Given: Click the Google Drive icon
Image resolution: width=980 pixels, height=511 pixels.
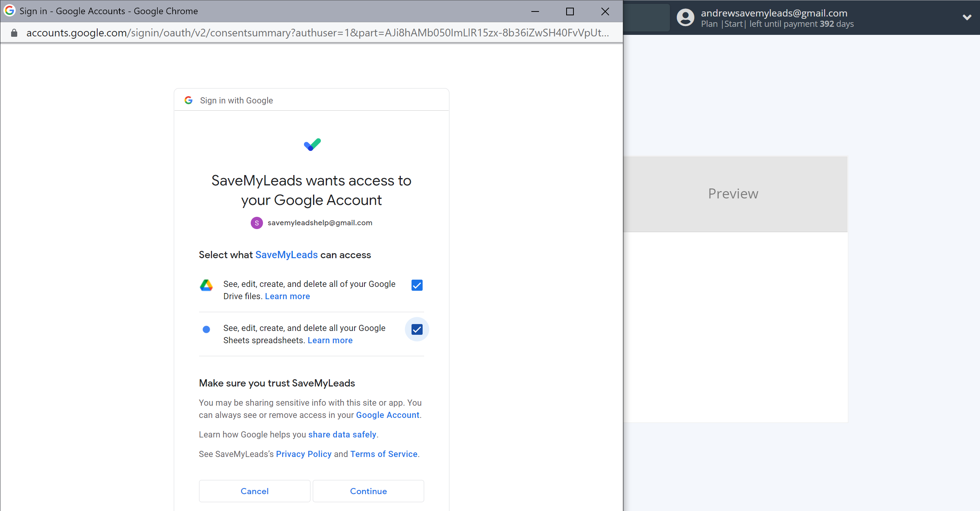Looking at the screenshot, I should tap(206, 285).
